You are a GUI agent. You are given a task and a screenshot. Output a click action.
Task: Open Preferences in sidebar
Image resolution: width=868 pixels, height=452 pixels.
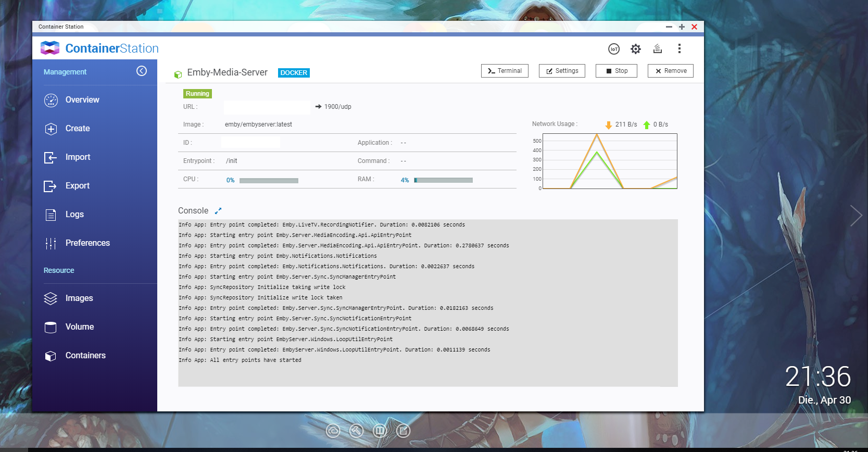tap(87, 243)
